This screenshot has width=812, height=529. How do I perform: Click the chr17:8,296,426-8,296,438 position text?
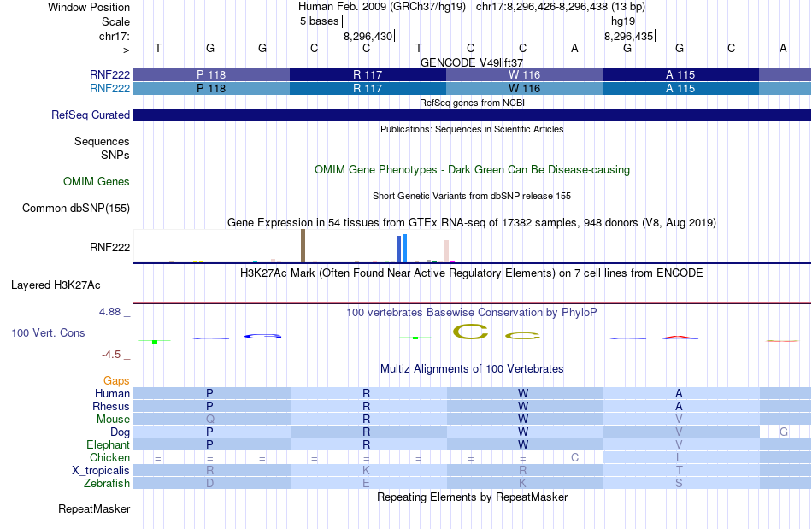pyautogui.click(x=561, y=7)
